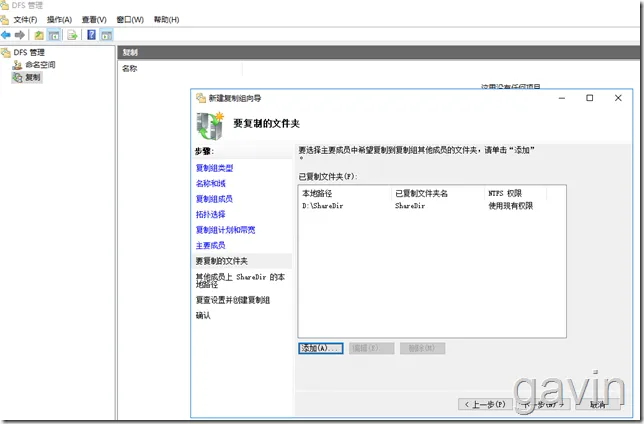Go to the 复制组类型 wizard step

pyautogui.click(x=214, y=168)
